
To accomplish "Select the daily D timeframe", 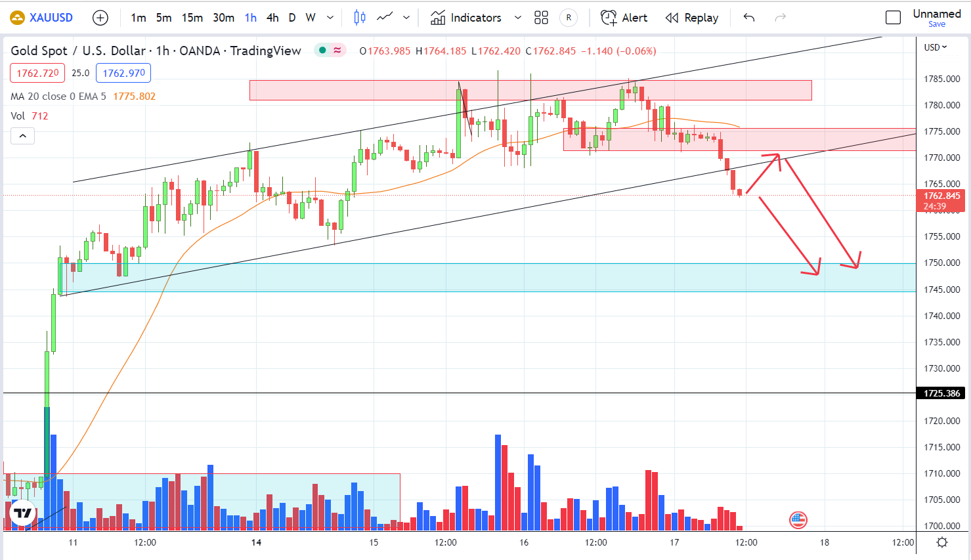I will pyautogui.click(x=291, y=18).
